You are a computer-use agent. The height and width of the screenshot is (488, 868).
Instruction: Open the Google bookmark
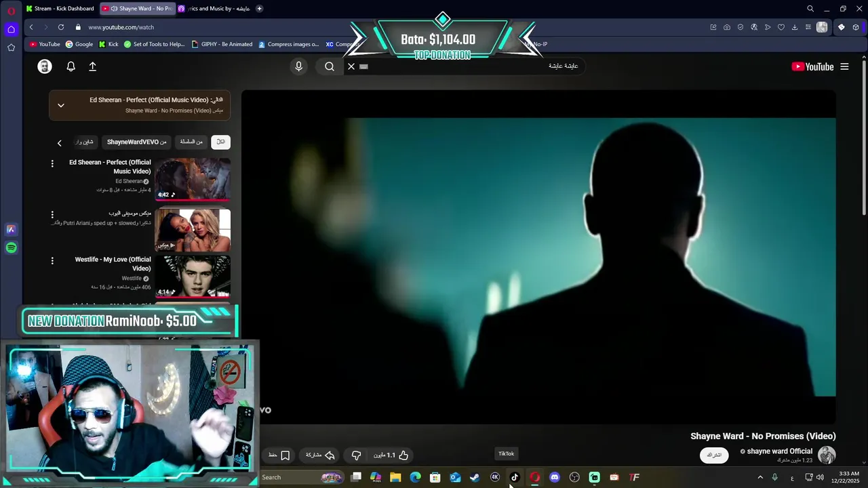79,44
